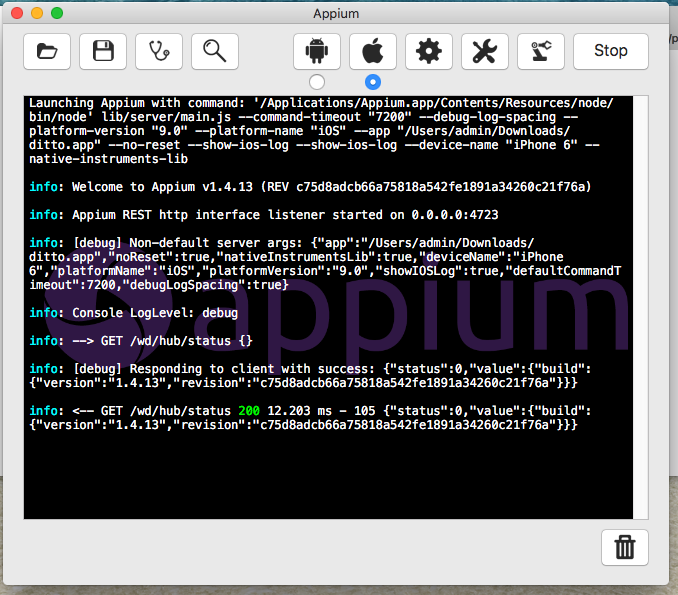This screenshot has width=678, height=595.
Task: Run Appium Doctor via the stethoscope icon
Action: point(159,51)
